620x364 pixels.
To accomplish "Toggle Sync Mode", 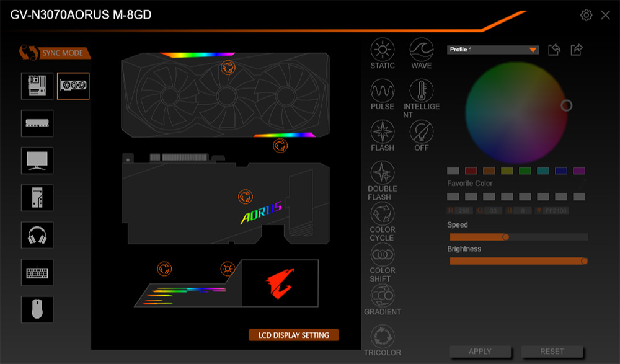I will point(55,53).
